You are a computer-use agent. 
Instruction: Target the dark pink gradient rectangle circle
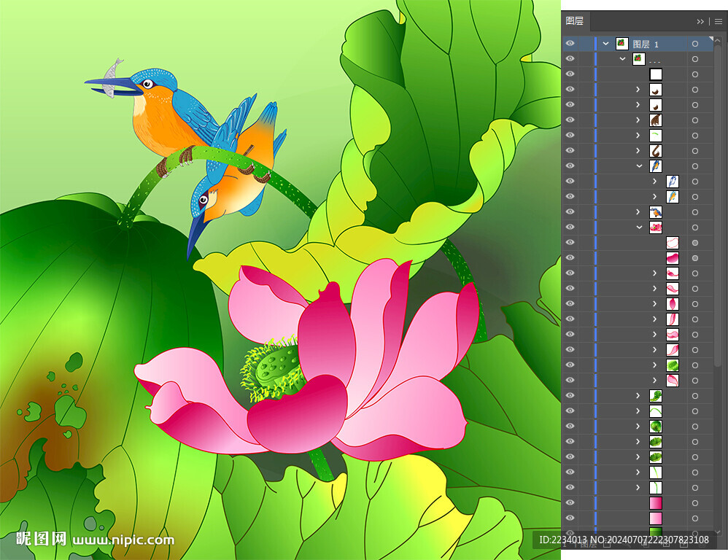[x=695, y=503]
